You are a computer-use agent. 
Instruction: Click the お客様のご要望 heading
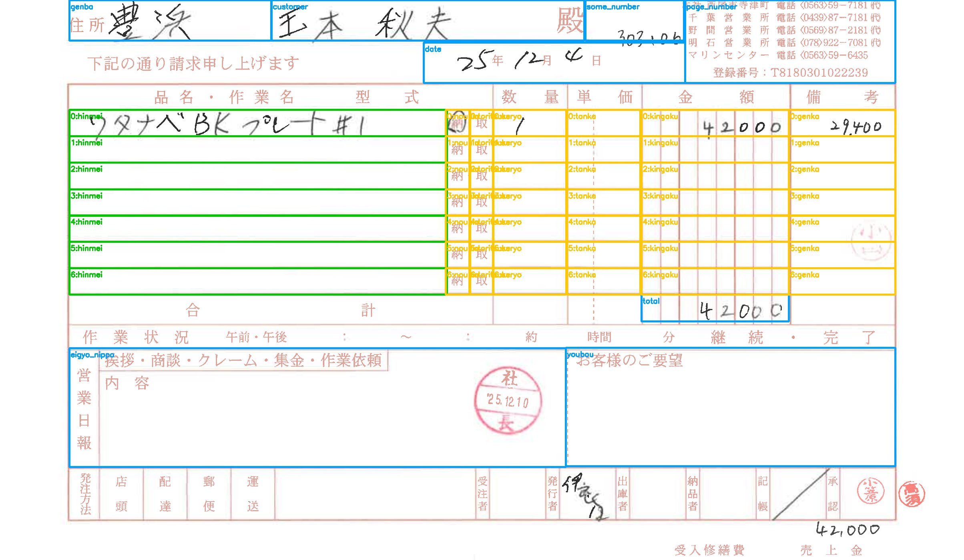[629, 360]
